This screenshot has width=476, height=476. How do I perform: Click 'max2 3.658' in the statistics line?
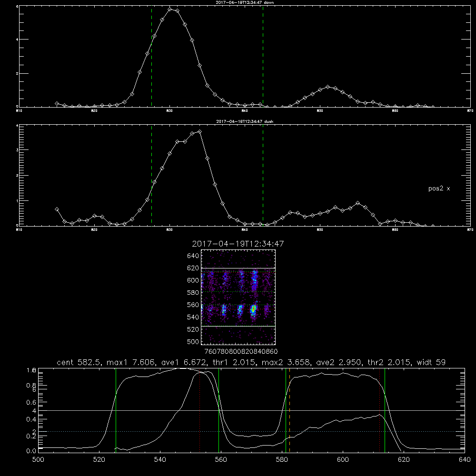[286, 362]
